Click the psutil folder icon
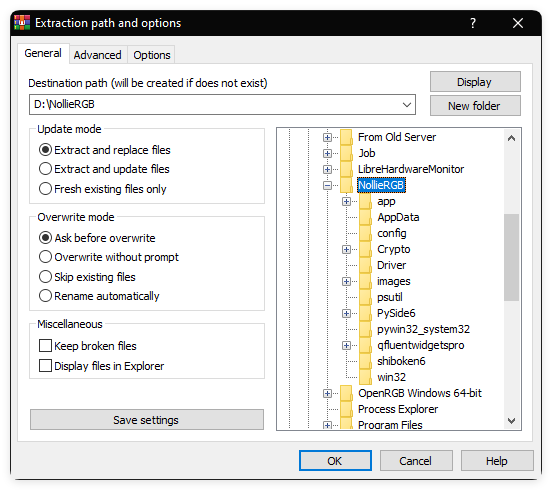The height and width of the screenshot is (490, 552). (x=365, y=297)
